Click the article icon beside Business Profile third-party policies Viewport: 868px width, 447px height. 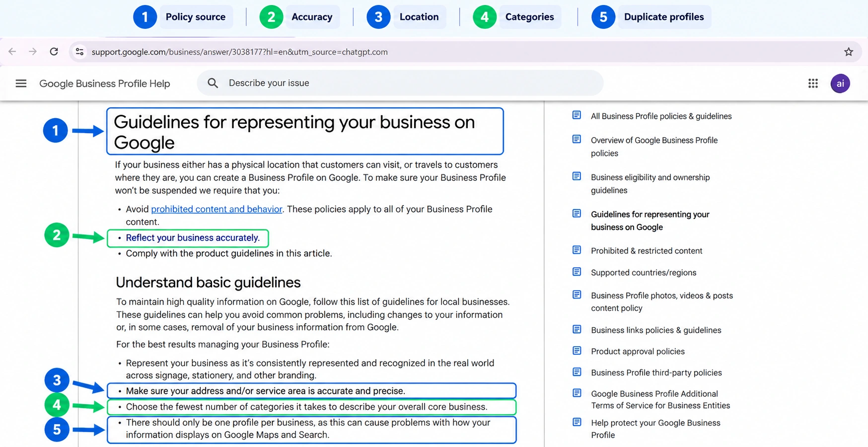pos(577,372)
